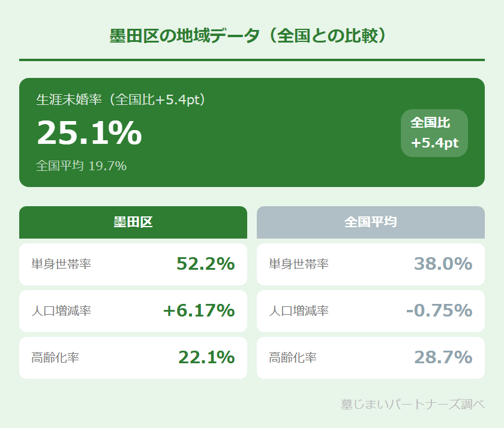504x428 pixels.
Task: Select the 28.7% national aging value
Action: point(443,357)
